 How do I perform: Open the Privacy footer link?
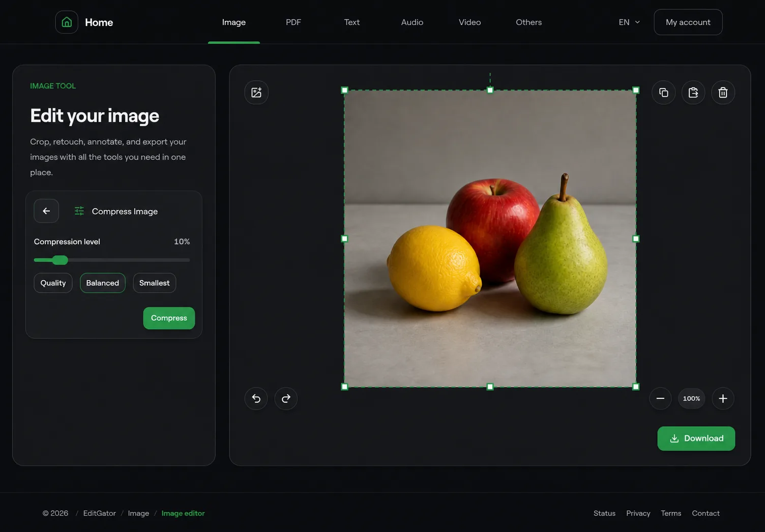638,513
